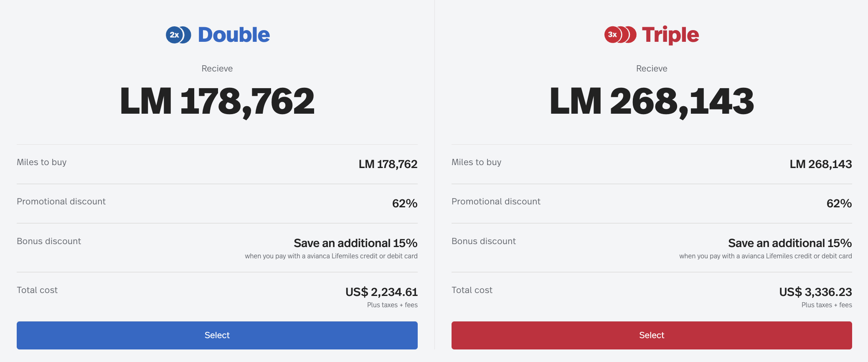Click Triple's Save an additional 15% text

pos(789,243)
